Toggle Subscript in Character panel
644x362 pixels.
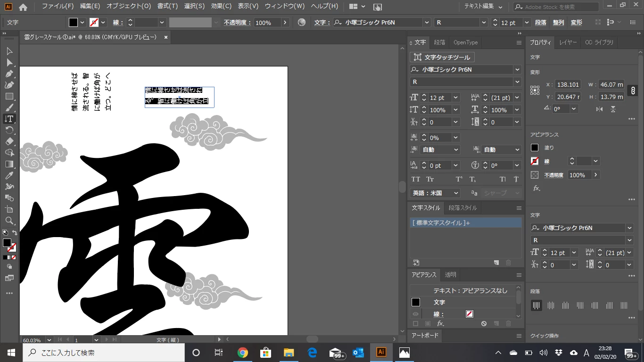473,179
